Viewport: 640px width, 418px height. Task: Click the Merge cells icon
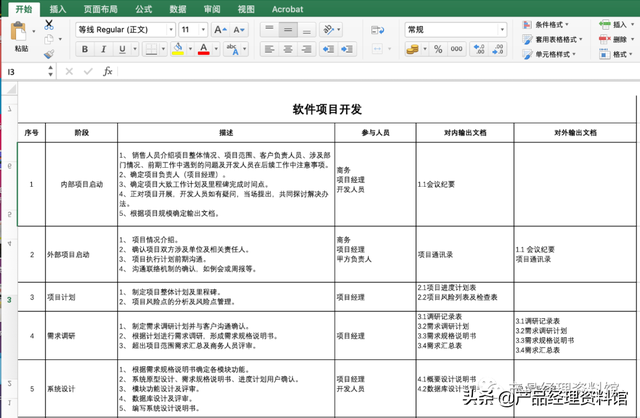tap(378, 49)
